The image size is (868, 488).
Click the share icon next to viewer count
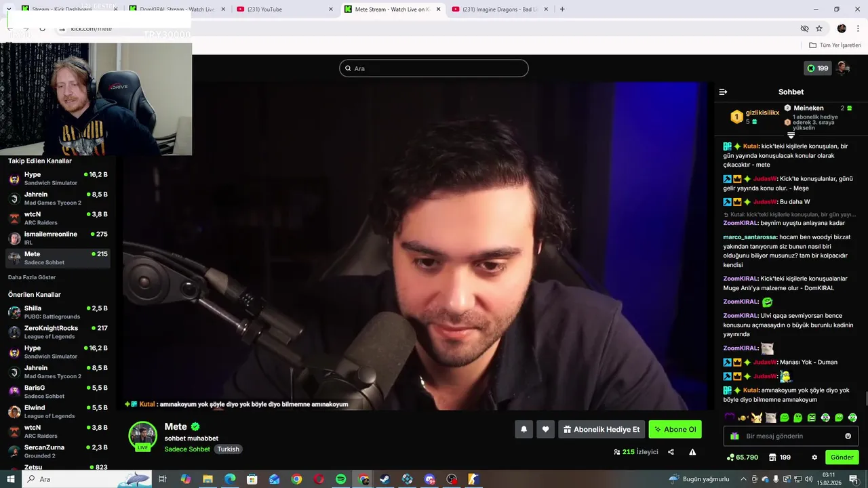(x=671, y=452)
